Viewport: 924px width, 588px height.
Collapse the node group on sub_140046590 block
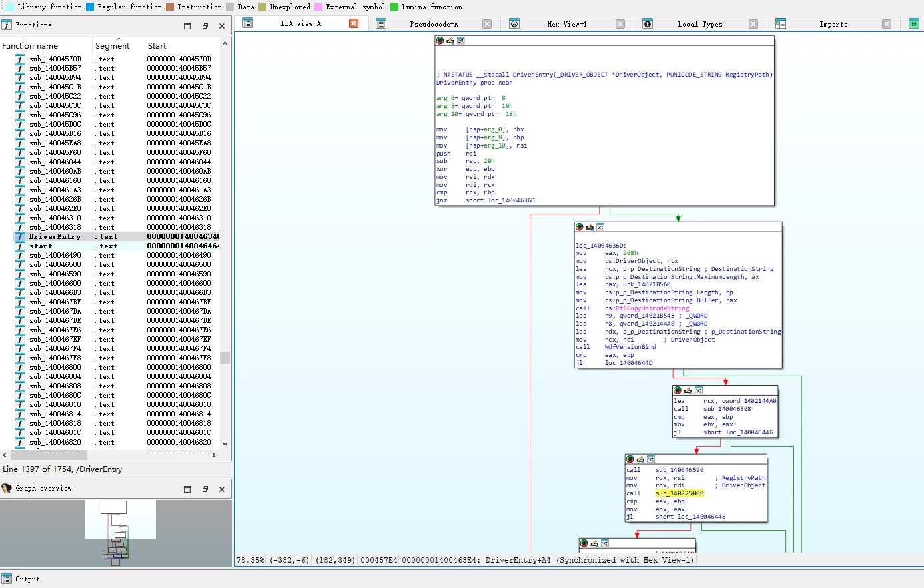click(651, 459)
